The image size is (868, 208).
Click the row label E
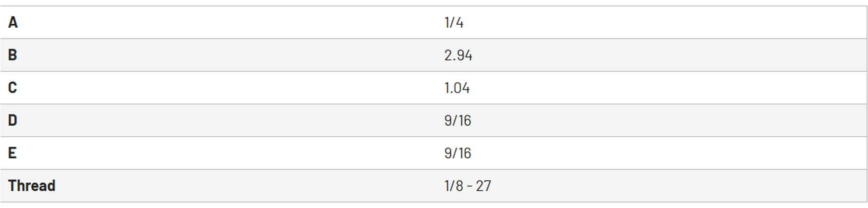click(12, 154)
